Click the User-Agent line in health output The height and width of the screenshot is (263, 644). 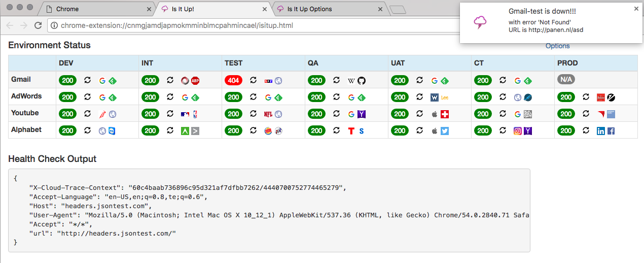[279, 215]
